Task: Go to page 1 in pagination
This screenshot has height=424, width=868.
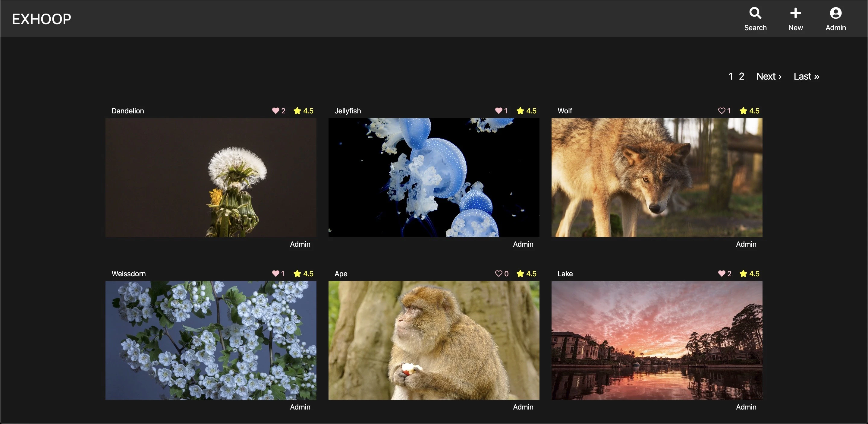Action: 731,76
